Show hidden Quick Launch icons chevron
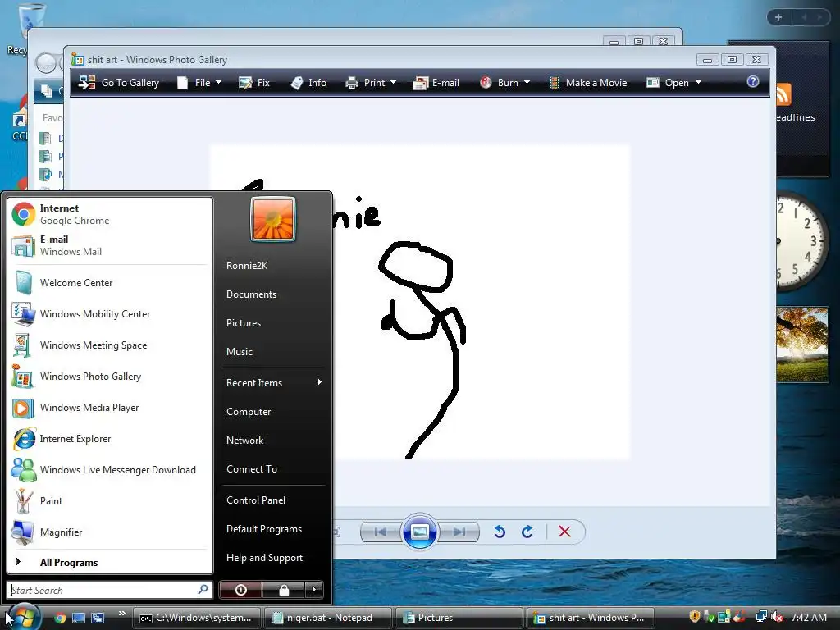Image resolution: width=840 pixels, height=630 pixels. [121, 614]
